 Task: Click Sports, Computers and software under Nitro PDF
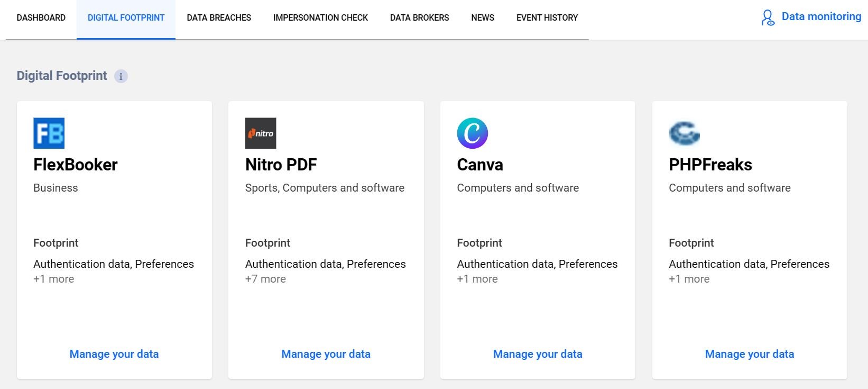click(325, 188)
